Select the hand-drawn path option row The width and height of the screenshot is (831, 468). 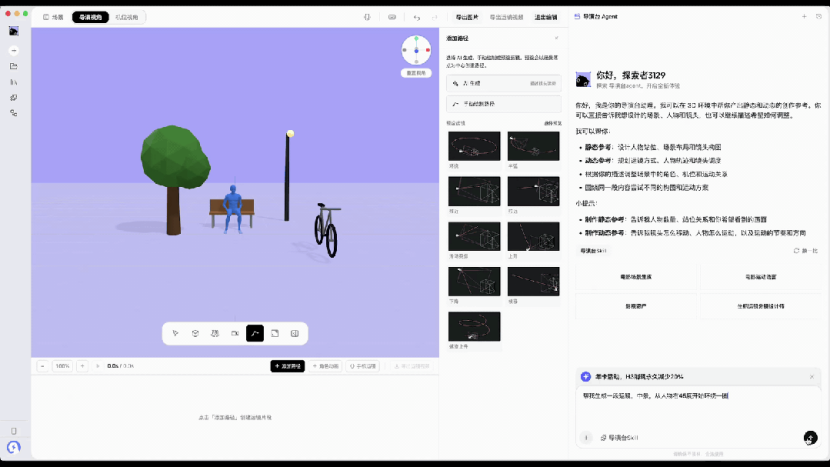click(x=503, y=104)
